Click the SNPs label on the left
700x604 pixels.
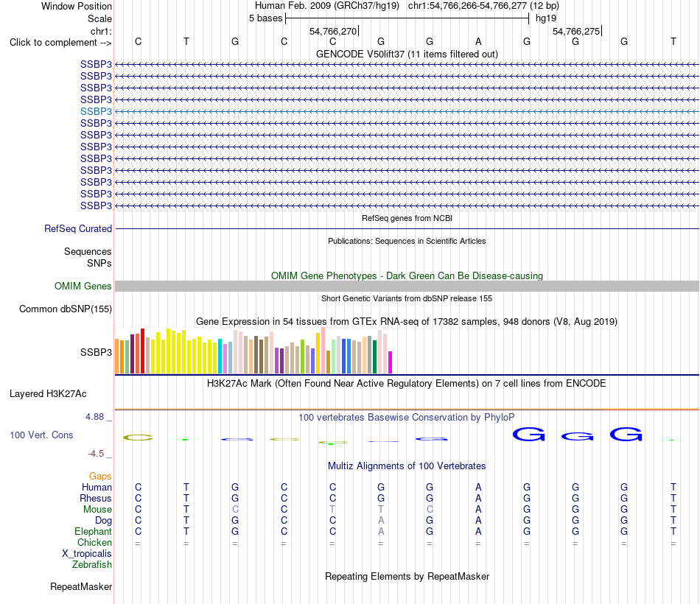tap(99, 264)
